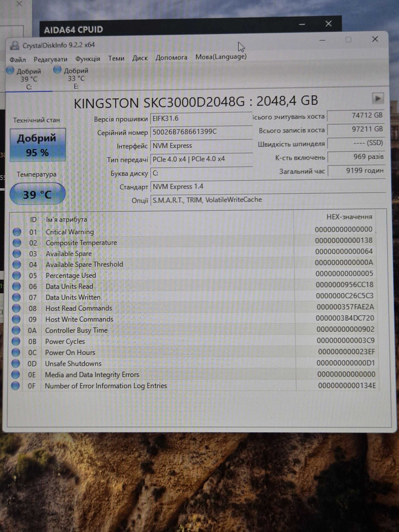
Task: Click hex value 0000000C26C5C3
Action: pyautogui.click(x=345, y=296)
